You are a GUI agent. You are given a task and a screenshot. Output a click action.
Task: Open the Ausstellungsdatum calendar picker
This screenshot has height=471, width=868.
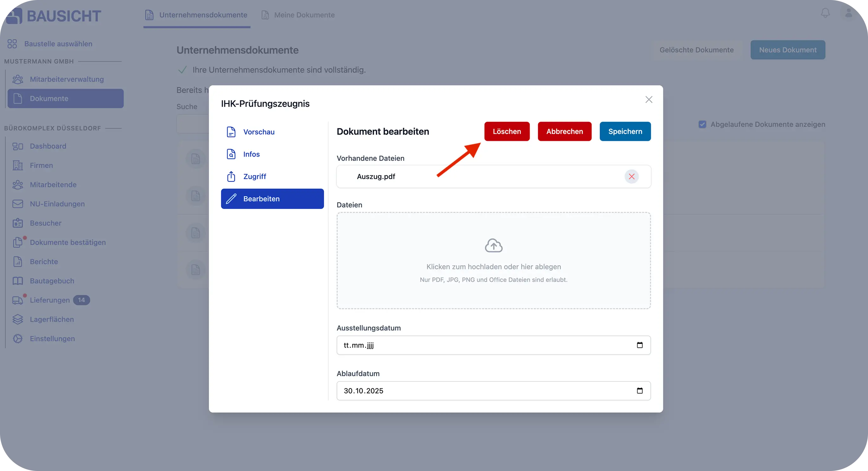click(x=640, y=345)
